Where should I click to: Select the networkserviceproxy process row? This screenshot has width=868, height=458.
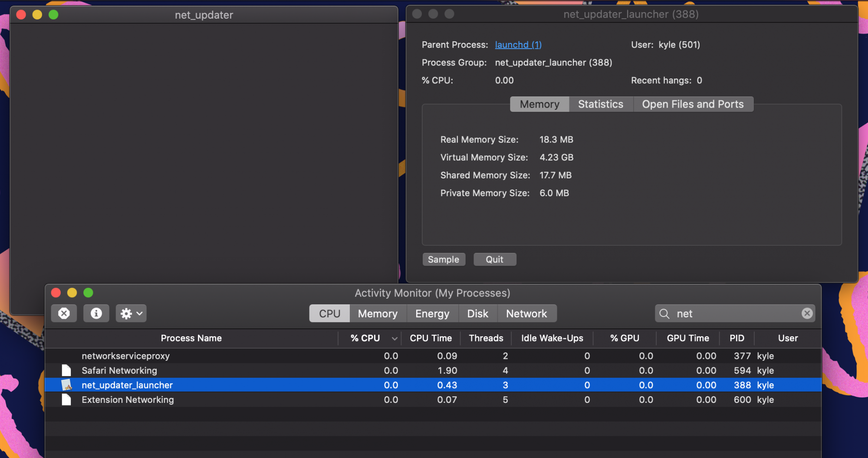tap(433, 356)
